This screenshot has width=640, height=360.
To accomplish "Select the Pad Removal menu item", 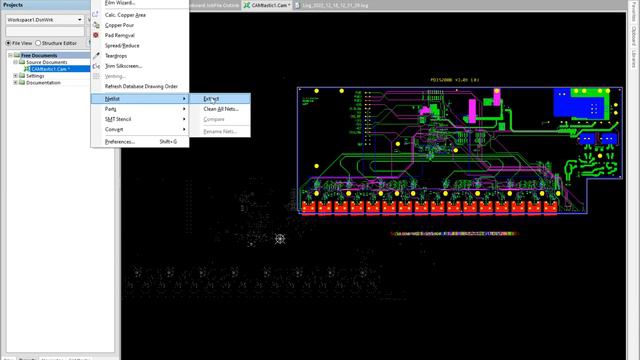I will pyautogui.click(x=140, y=35).
